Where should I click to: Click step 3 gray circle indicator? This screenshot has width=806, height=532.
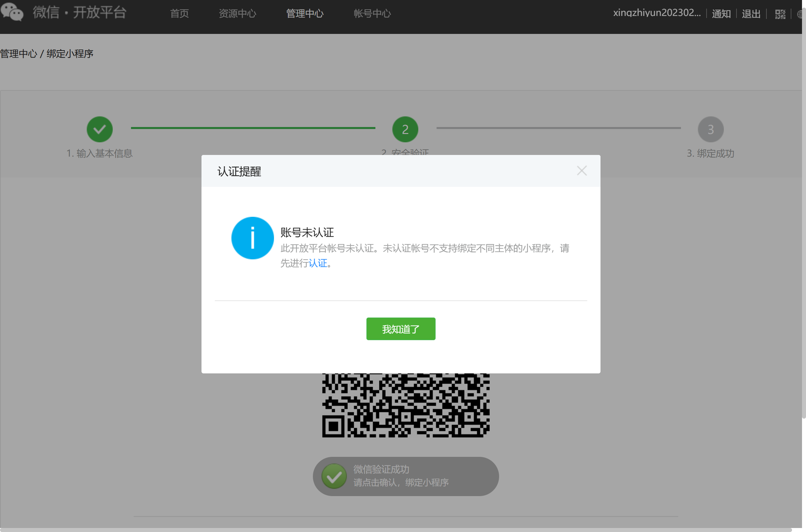710,129
